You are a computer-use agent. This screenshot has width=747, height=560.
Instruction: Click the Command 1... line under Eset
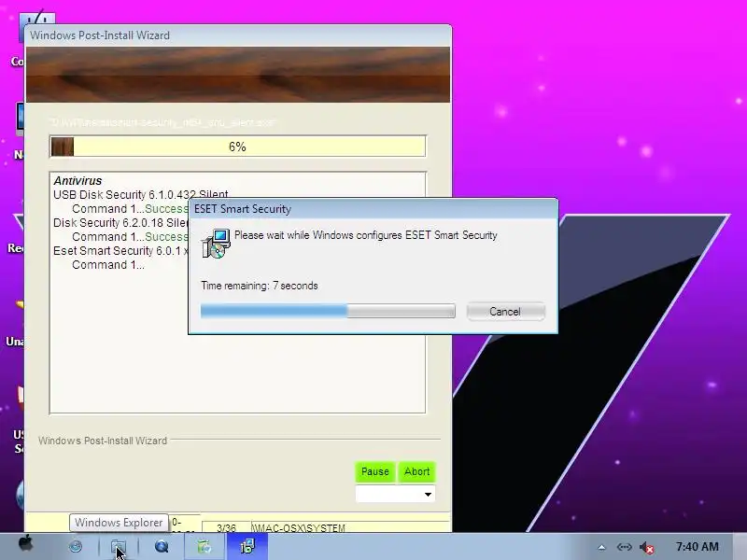tap(108, 265)
